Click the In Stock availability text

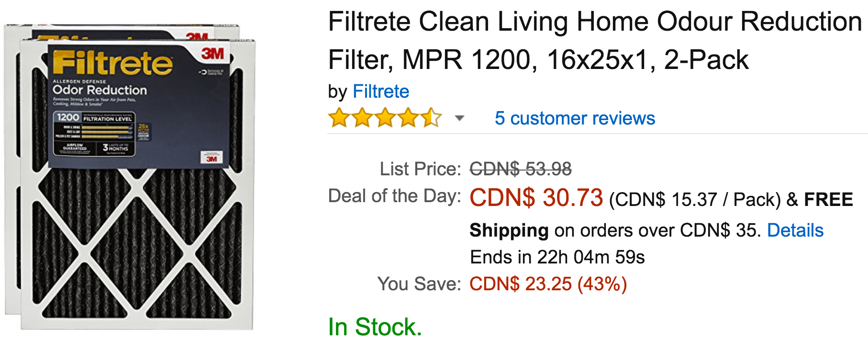(375, 327)
